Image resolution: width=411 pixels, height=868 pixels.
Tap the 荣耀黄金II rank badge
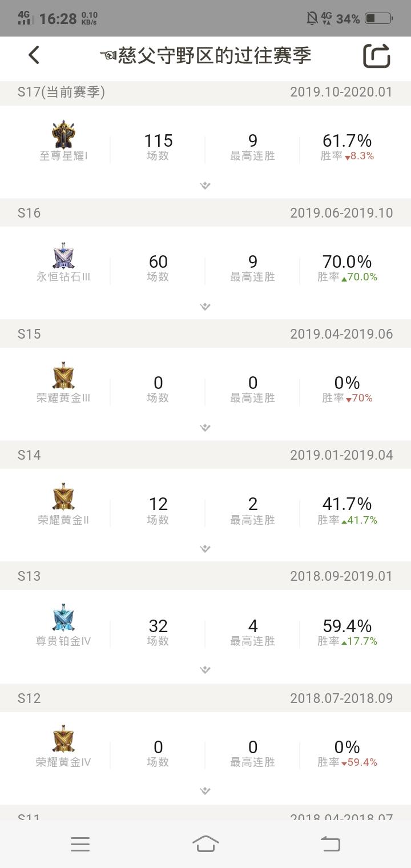click(x=63, y=498)
